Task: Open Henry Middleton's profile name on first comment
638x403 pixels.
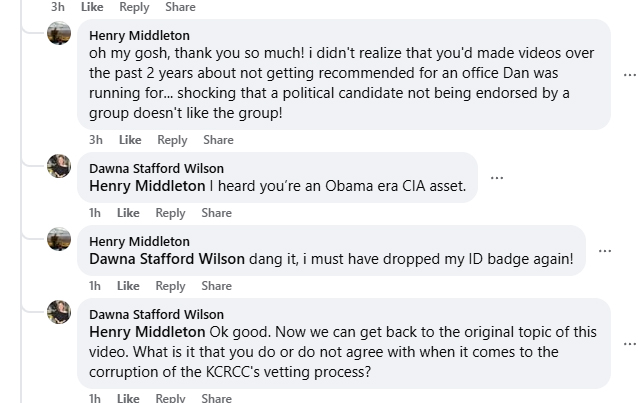Action: point(139,36)
